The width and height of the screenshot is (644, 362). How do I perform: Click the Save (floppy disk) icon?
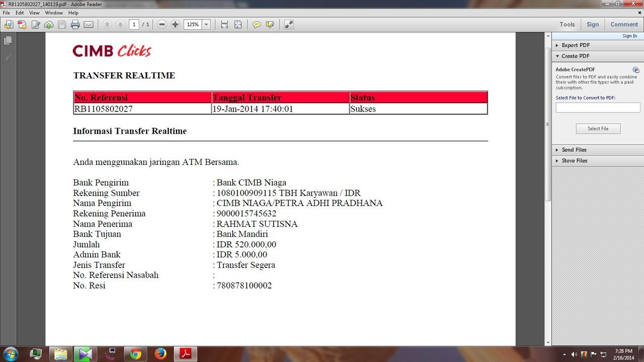click(62, 24)
